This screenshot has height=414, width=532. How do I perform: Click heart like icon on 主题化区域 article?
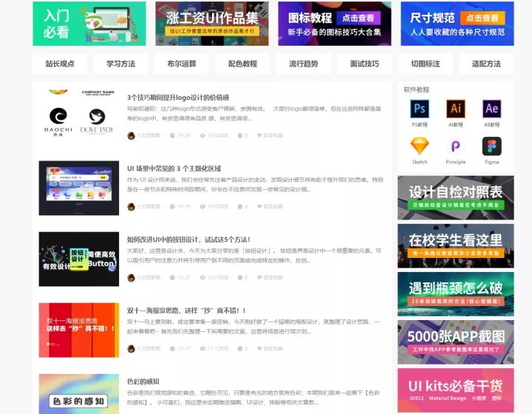[259, 206]
